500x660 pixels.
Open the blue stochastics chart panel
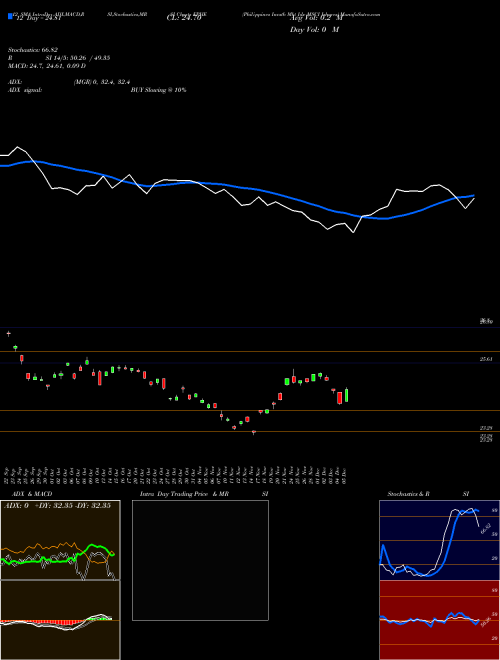point(439,540)
